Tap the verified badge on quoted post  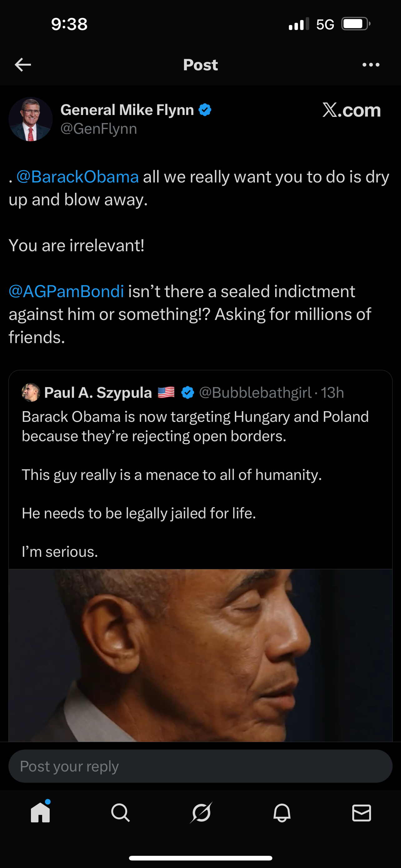187,392
